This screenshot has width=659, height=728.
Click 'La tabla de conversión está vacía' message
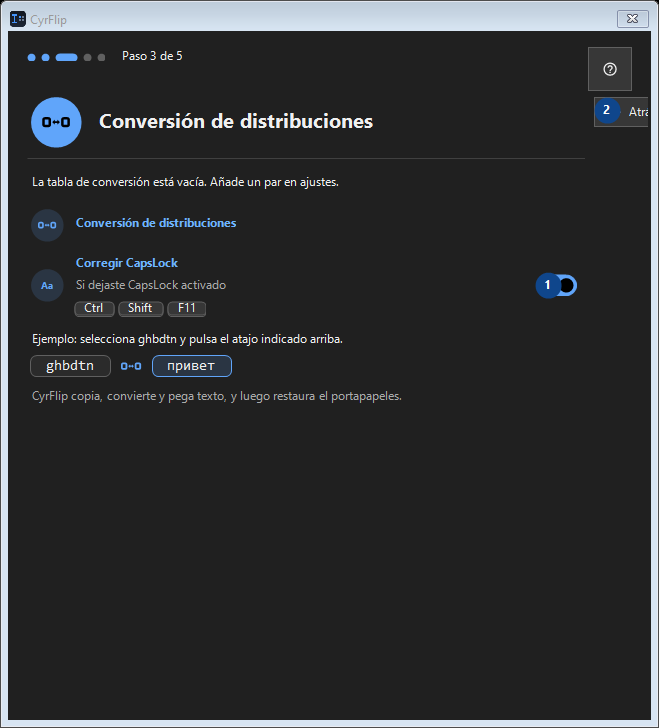pyautogui.click(x=185, y=182)
